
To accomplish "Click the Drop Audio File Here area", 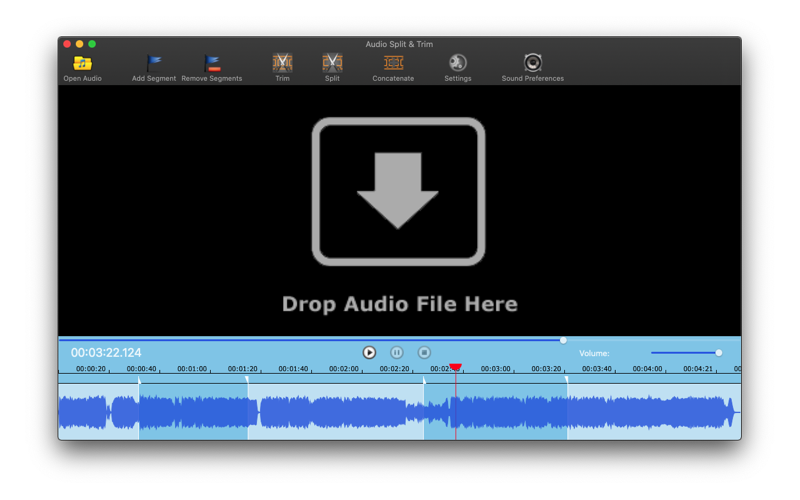I will point(399,215).
